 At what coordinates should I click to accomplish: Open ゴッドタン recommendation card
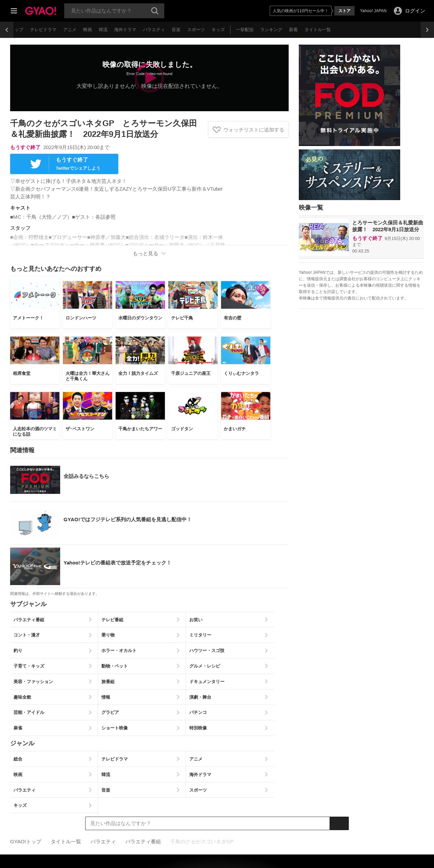tap(193, 413)
